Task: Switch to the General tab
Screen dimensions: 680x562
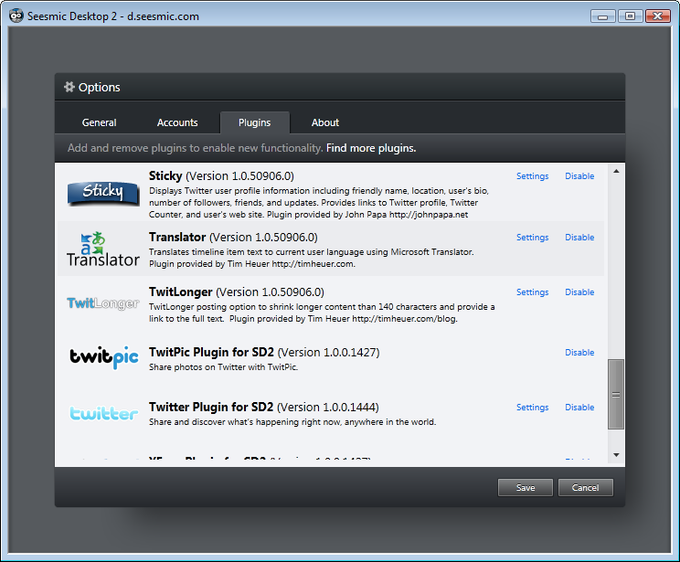Action: click(x=99, y=123)
